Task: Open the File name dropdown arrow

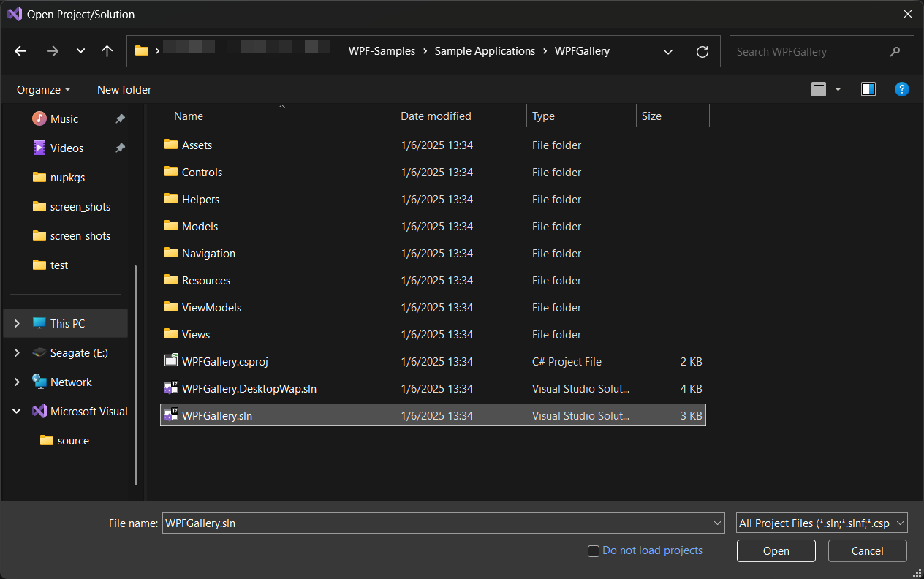Action: 716,523
